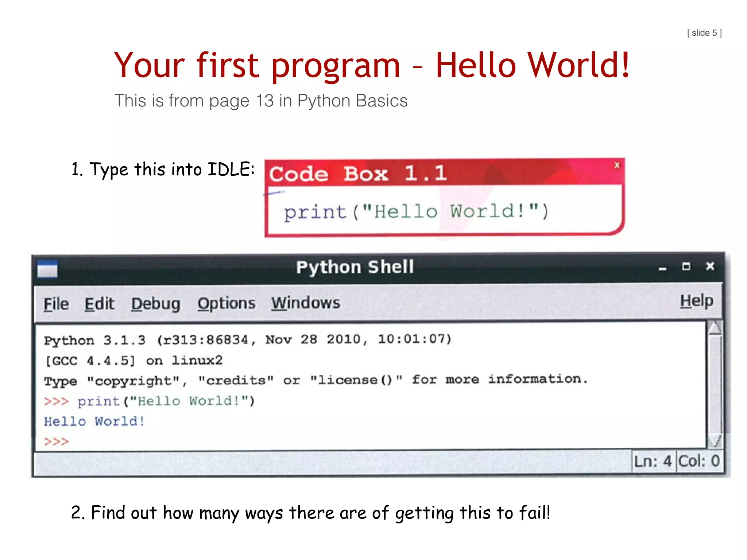Click the Python Shell title bar text
747x560 pixels.
pyautogui.click(x=355, y=267)
